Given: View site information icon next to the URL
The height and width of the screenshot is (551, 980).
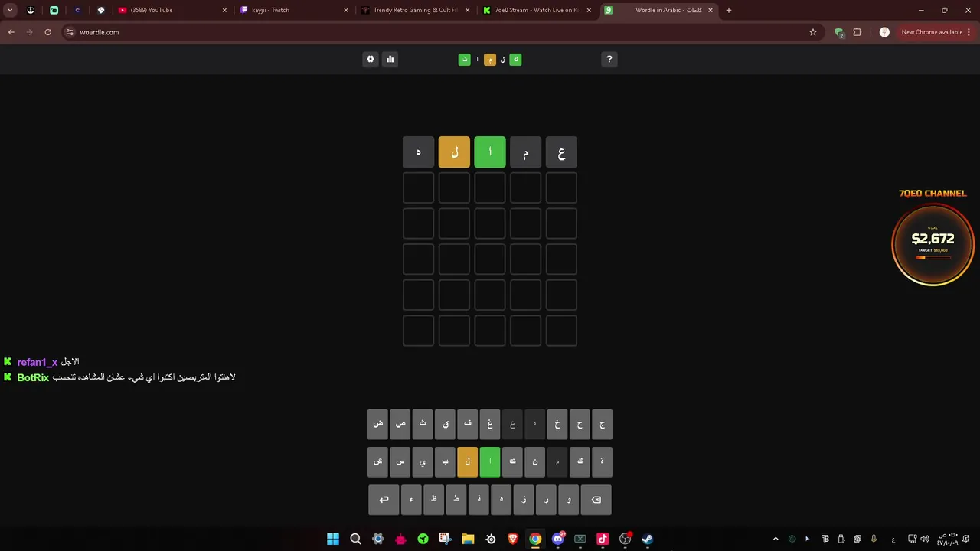Looking at the screenshot, I should pyautogui.click(x=70, y=32).
